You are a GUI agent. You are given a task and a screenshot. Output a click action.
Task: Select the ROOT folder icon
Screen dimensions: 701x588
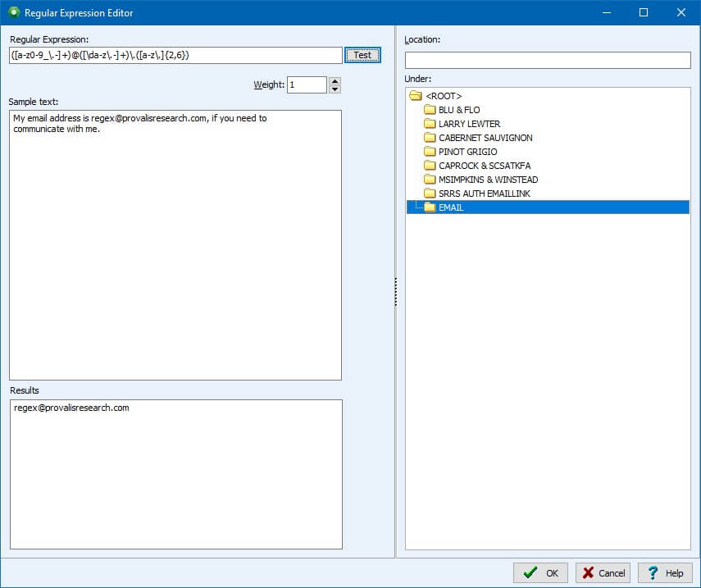click(416, 96)
